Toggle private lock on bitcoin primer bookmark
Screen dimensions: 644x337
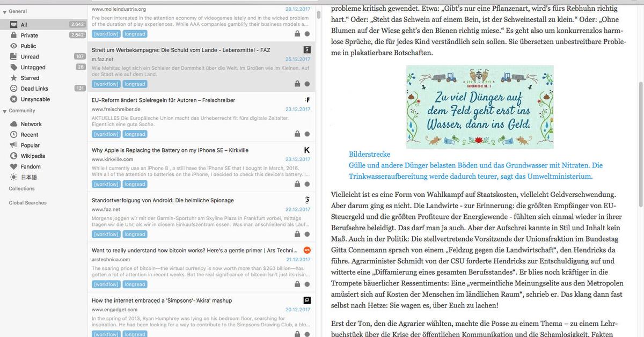tap(297, 284)
